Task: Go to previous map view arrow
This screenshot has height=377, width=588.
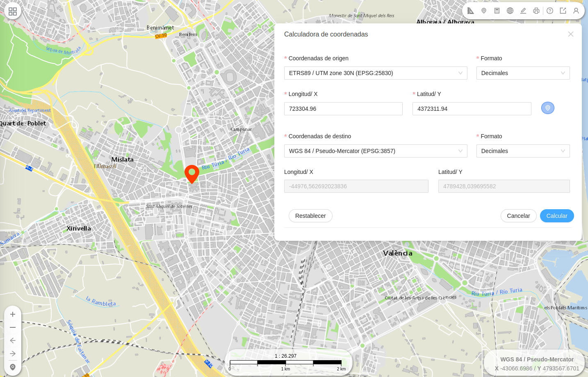Action: coord(13,340)
